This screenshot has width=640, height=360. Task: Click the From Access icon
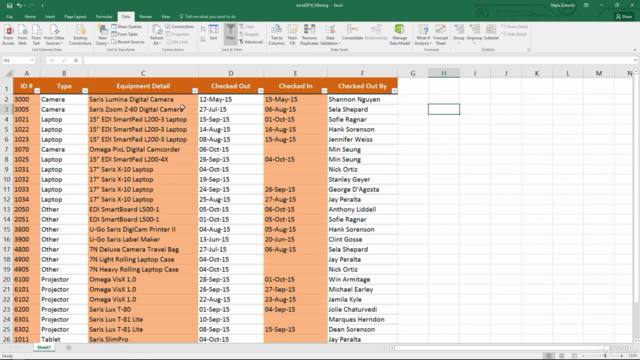pos(8,35)
